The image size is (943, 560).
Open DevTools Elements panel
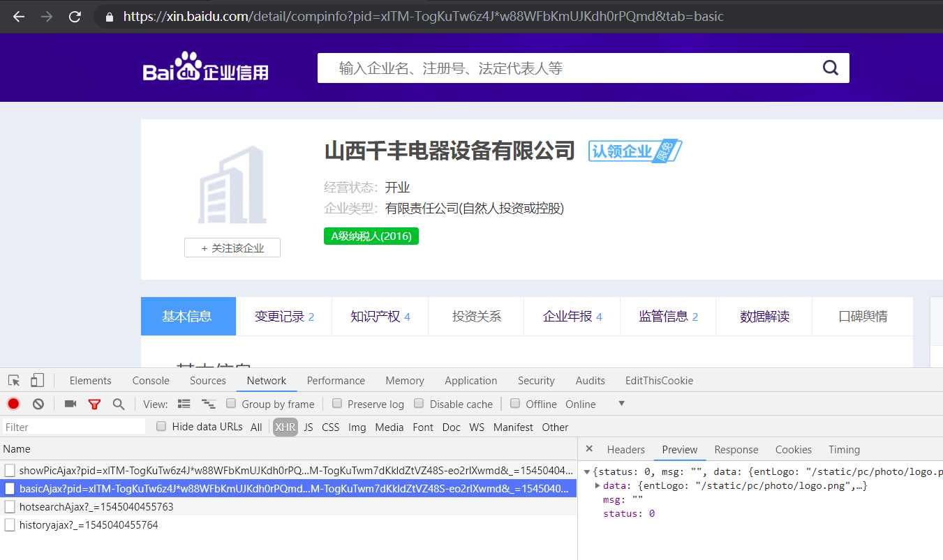coord(90,380)
